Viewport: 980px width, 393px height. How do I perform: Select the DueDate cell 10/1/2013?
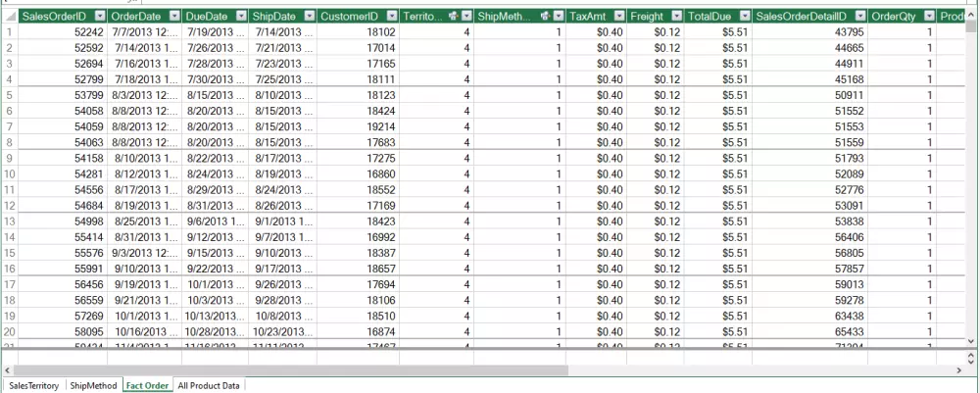tap(215, 284)
